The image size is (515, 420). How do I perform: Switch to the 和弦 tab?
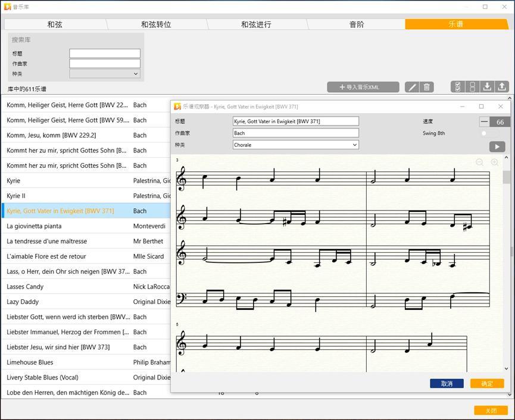coord(55,24)
